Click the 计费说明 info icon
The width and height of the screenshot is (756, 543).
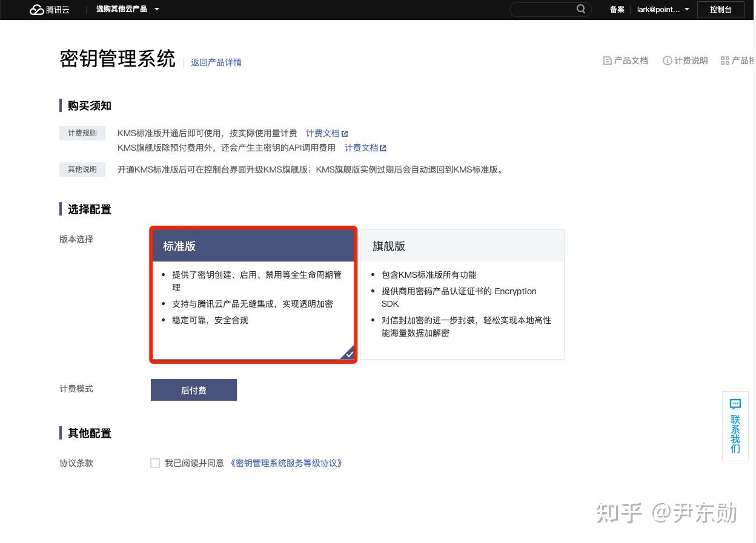pos(668,61)
